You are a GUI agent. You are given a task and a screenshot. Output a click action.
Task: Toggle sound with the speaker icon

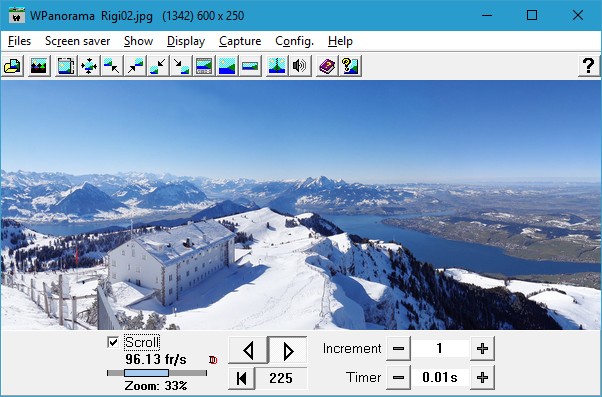tap(300, 66)
